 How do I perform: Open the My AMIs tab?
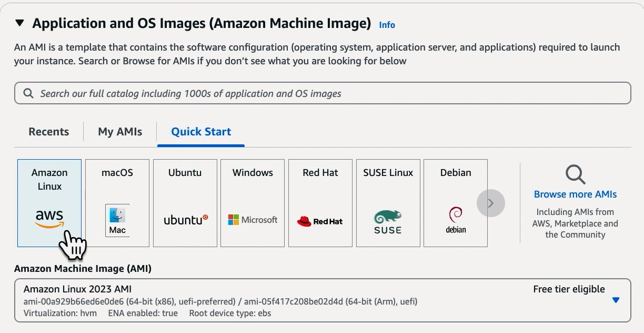(120, 132)
